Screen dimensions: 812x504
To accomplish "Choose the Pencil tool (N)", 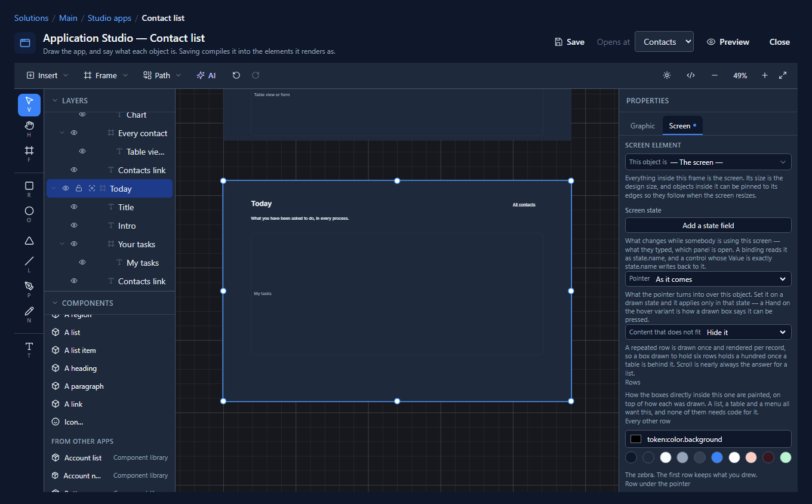I will click(x=29, y=315).
